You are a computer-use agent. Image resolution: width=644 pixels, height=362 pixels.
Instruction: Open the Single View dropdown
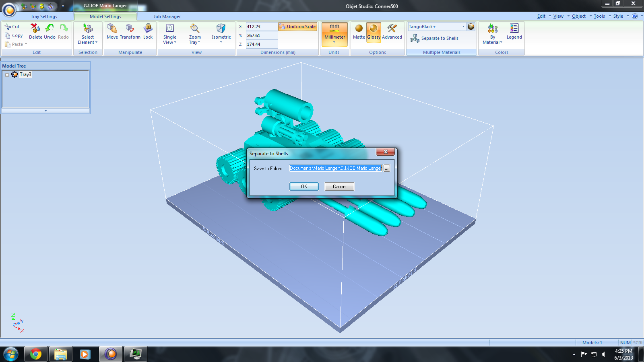170,34
